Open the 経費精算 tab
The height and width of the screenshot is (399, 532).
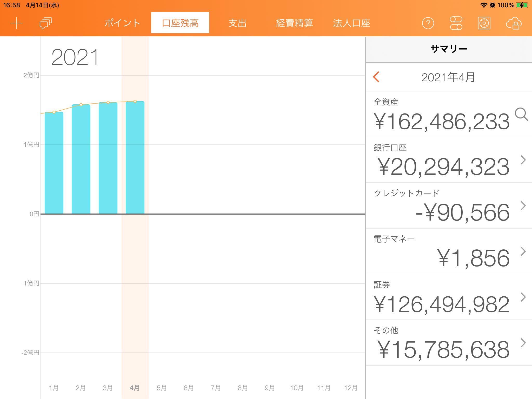(x=294, y=23)
